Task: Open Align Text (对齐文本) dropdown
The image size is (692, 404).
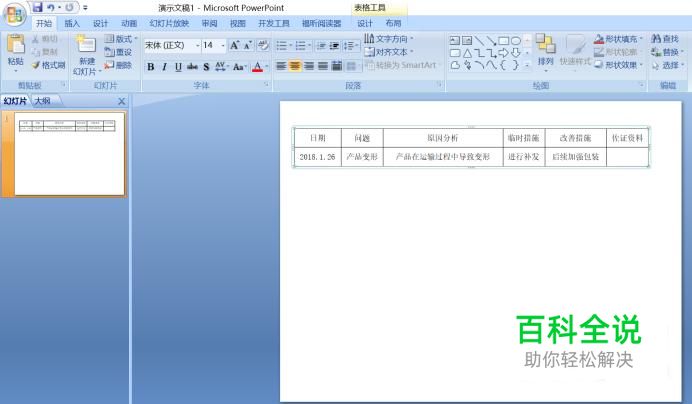Action: 389,52
